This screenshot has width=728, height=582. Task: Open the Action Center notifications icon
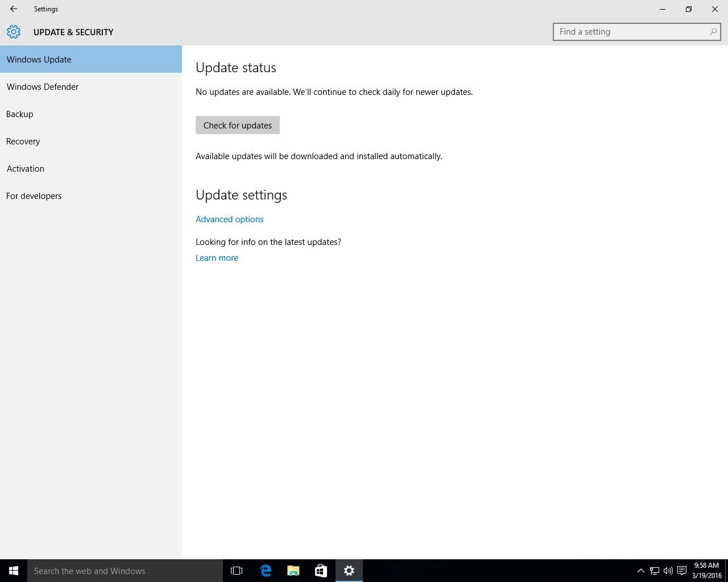[x=682, y=571]
